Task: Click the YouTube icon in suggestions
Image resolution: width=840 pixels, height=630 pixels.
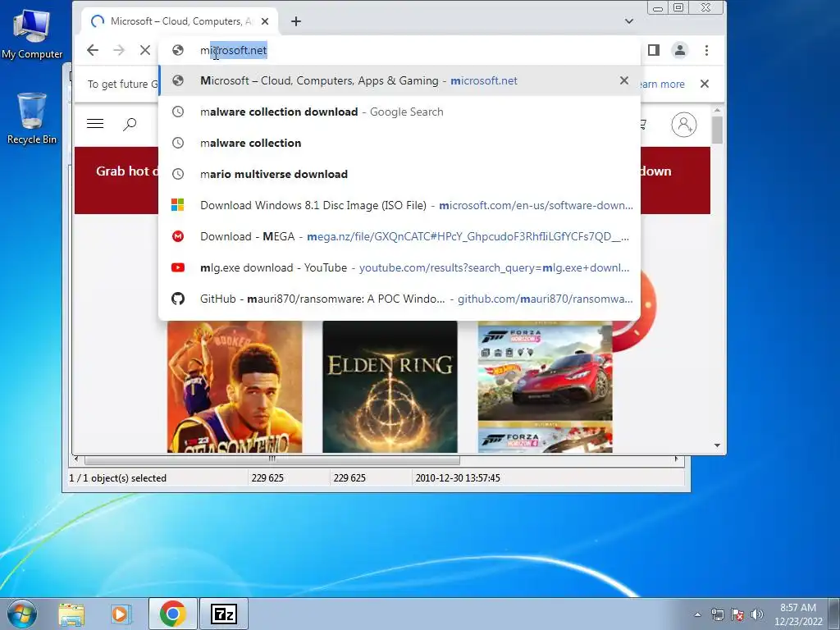Action: (x=177, y=267)
